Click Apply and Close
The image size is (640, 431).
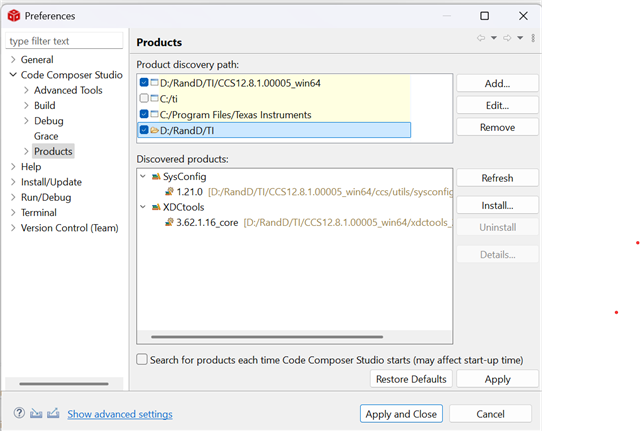click(x=401, y=414)
